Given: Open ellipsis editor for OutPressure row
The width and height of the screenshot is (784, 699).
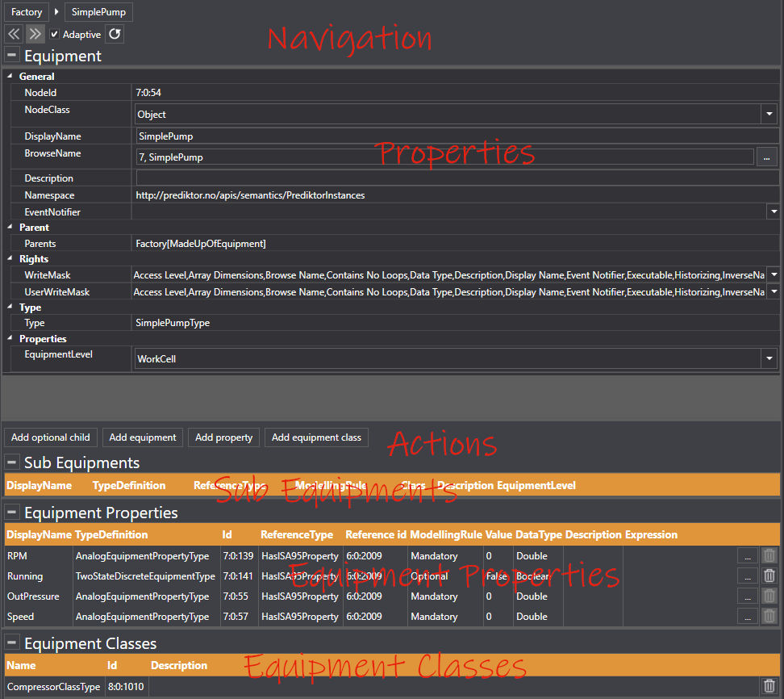Looking at the screenshot, I should (x=747, y=596).
